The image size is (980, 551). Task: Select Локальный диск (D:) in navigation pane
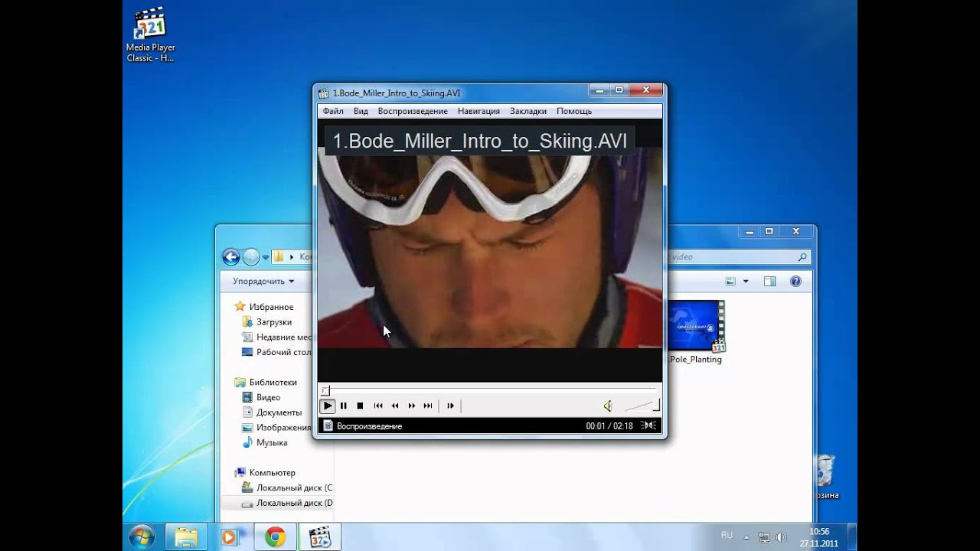point(287,503)
